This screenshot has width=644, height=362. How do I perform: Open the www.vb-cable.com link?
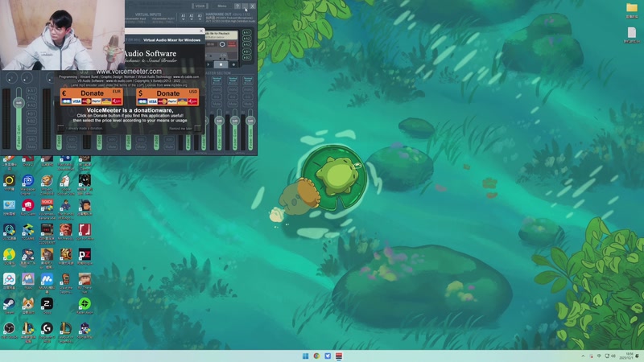click(x=186, y=76)
